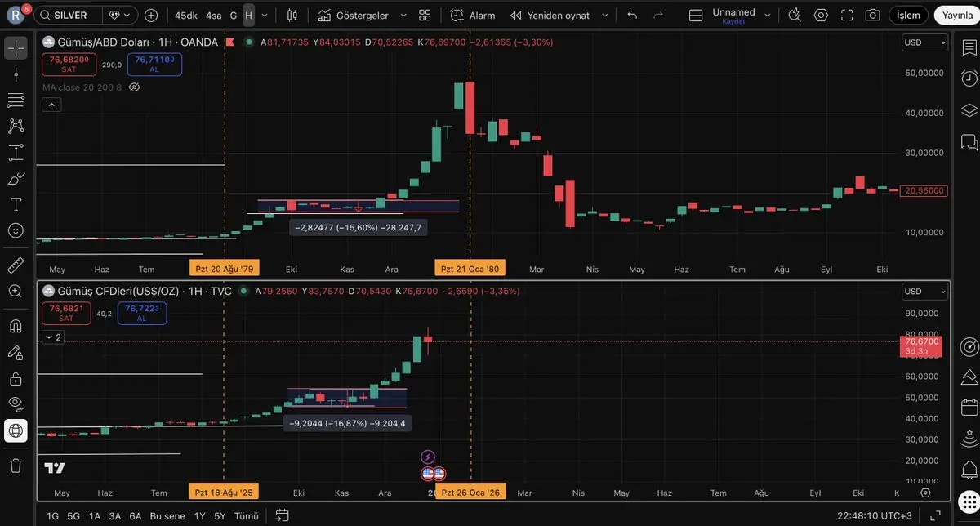Select the Bu sene date range

pyautogui.click(x=167, y=516)
